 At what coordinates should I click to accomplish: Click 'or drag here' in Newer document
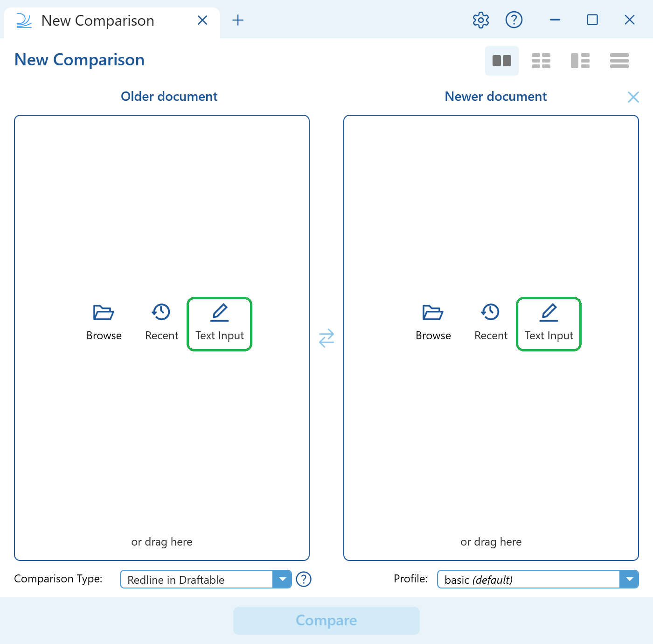[491, 542]
